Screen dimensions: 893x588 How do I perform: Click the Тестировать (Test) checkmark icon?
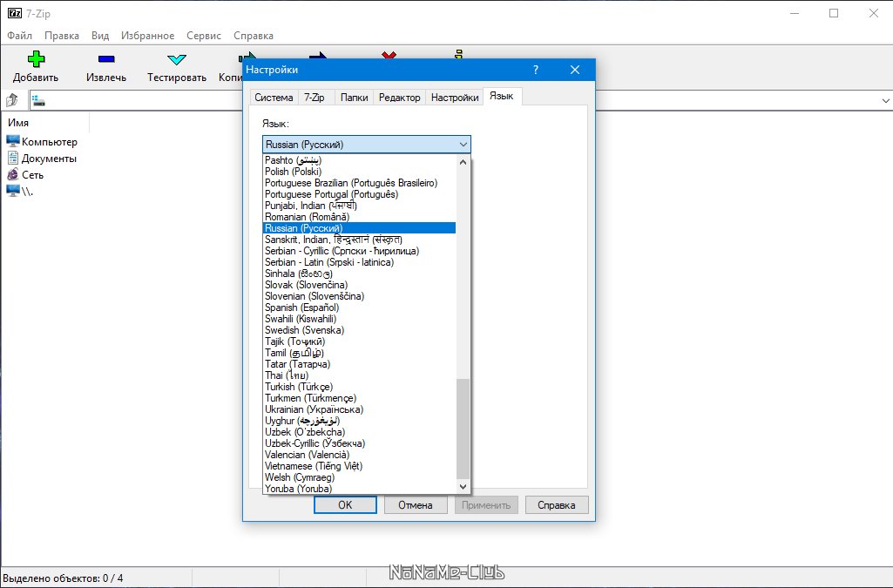coord(177,59)
